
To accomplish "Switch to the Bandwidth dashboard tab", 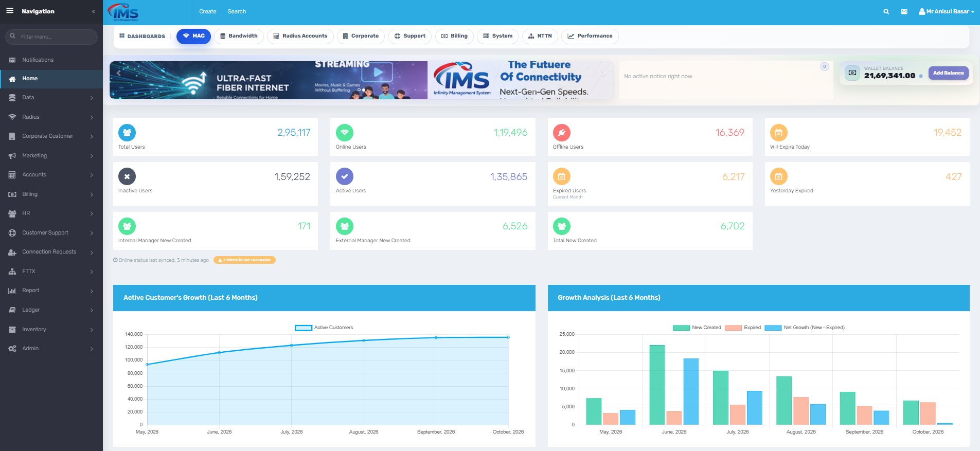I will click(x=239, y=36).
